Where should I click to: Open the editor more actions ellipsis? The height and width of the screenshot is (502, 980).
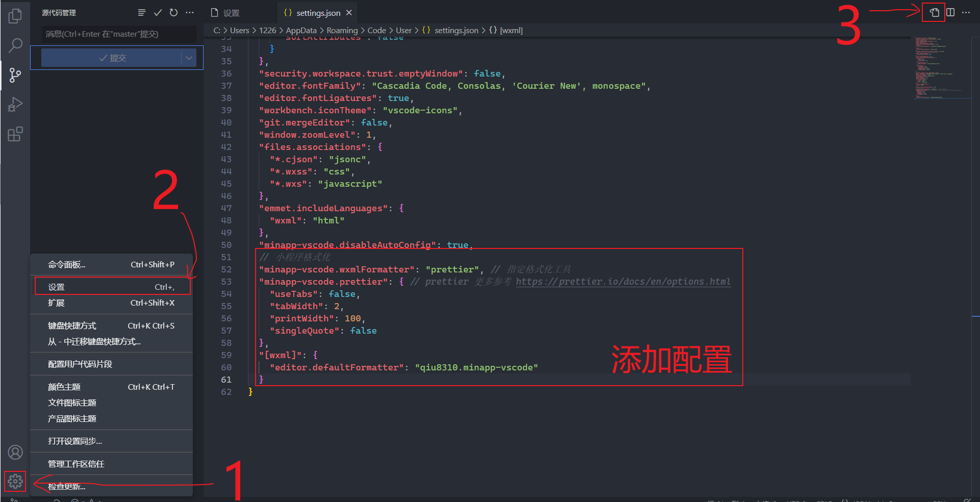[967, 12]
